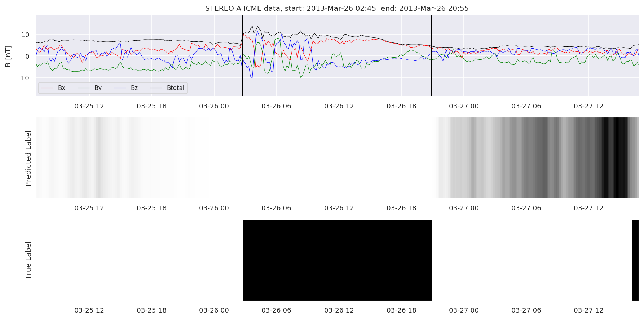Screen dimensions: 644x319
Task: Click tick 03-26 06 under the True Label panel
Action: click(x=276, y=310)
